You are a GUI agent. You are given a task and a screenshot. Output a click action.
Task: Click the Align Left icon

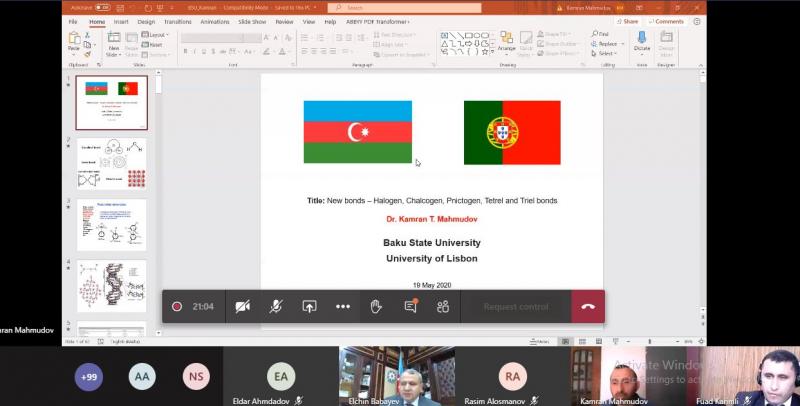coord(304,52)
